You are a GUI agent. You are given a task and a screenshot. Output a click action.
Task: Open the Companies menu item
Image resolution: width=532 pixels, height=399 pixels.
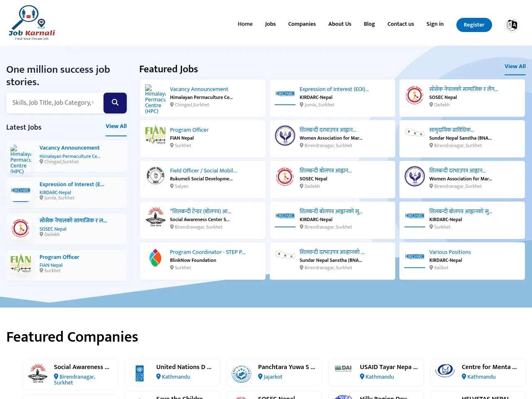tap(302, 24)
